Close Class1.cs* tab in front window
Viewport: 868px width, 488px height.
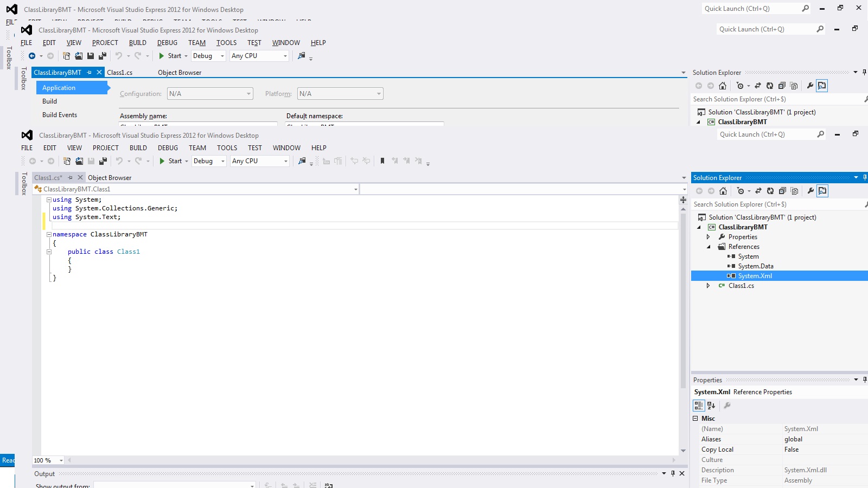[x=80, y=178]
